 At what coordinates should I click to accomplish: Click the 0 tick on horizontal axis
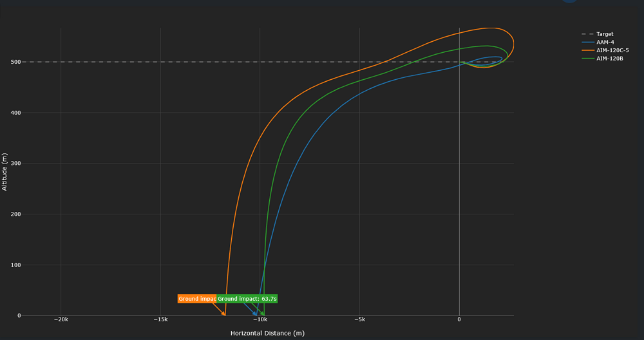point(459,320)
